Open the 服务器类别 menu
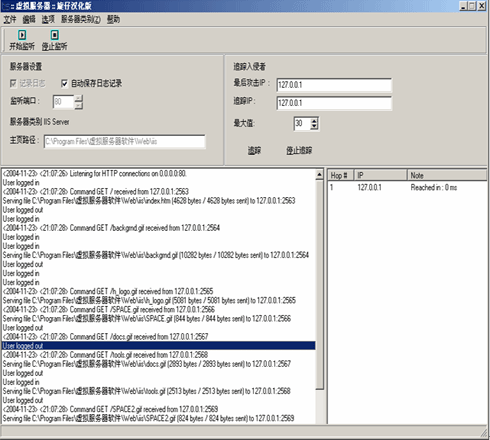The height and width of the screenshot is (440, 490). click(x=81, y=19)
